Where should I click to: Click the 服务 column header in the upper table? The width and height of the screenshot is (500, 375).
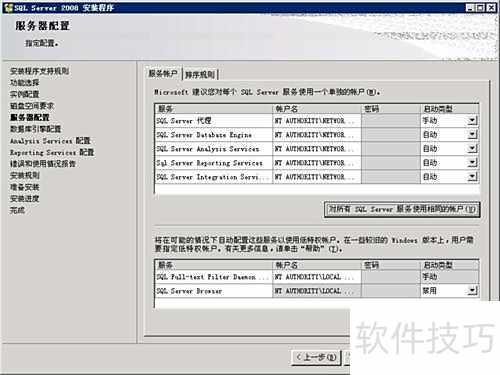click(214, 109)
